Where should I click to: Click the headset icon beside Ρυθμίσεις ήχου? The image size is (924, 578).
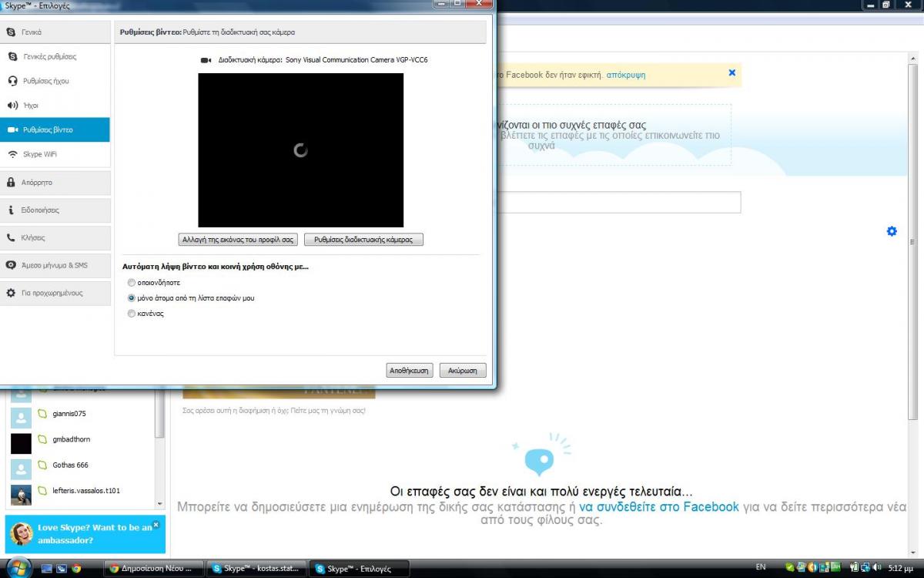12,81
